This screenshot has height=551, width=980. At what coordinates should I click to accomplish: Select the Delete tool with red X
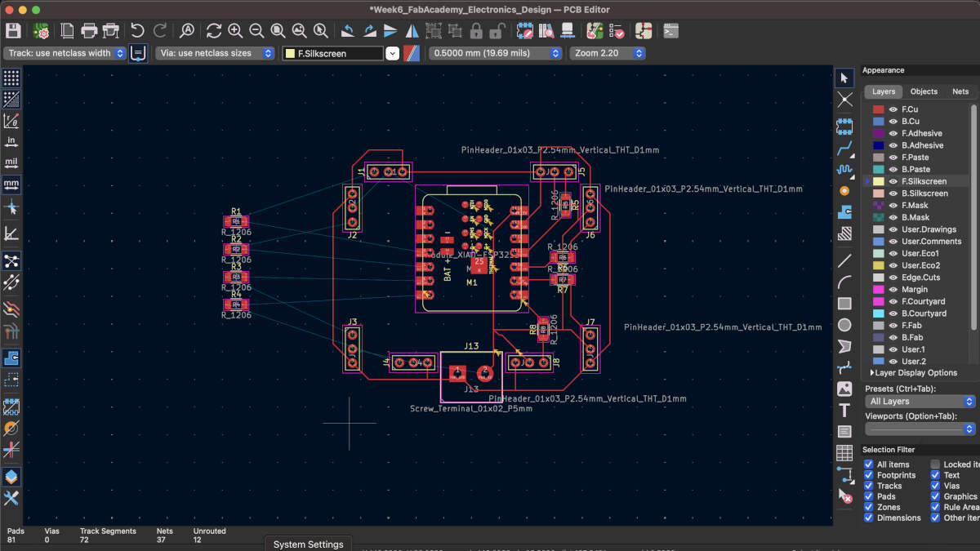click(844, 495)
